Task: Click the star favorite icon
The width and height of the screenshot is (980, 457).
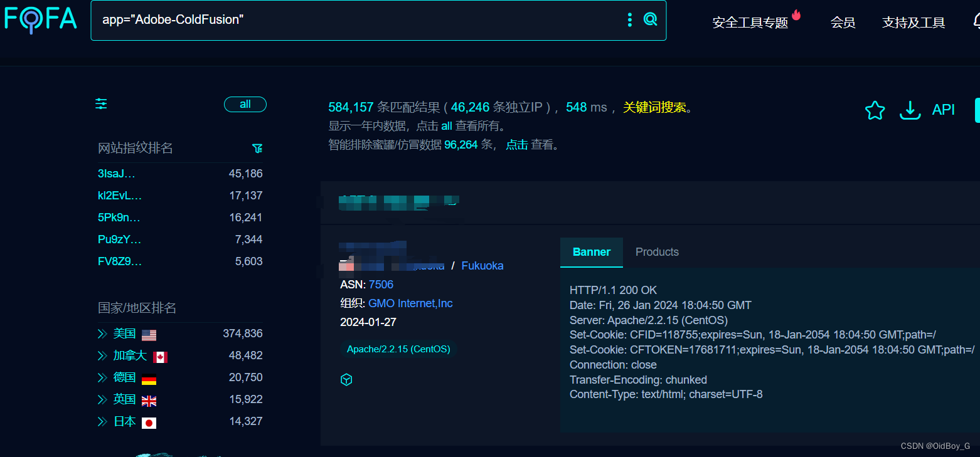Action: (x=875, y=110)
